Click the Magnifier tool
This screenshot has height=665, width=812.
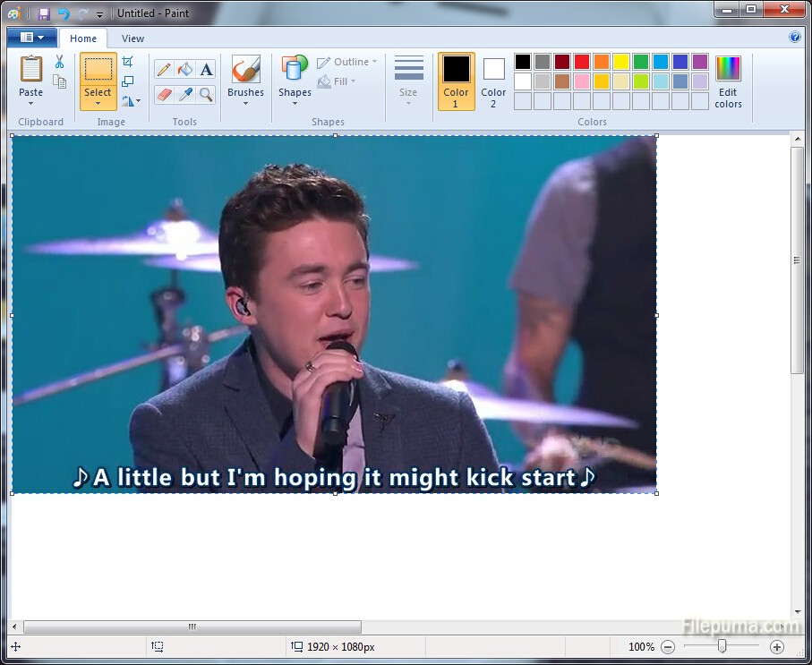tap(207, 94)
